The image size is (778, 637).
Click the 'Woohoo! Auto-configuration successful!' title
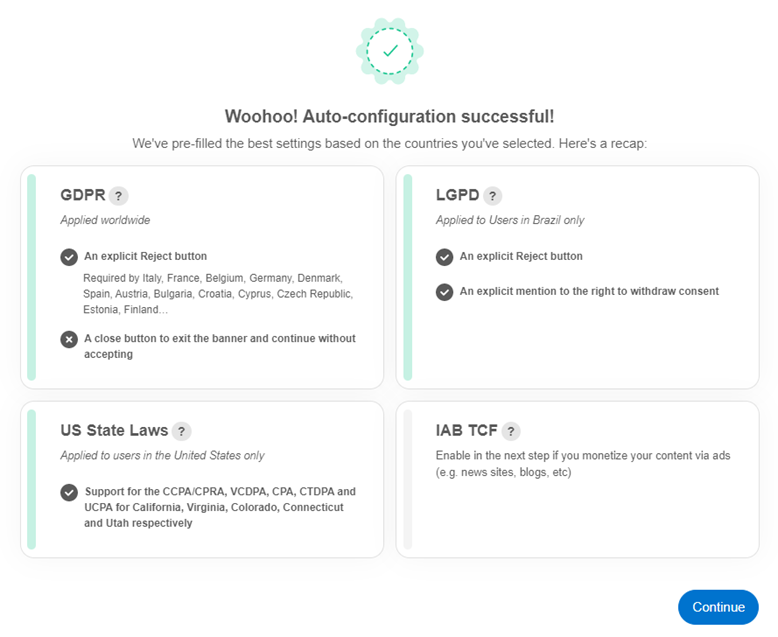click(x=389, y=116)
